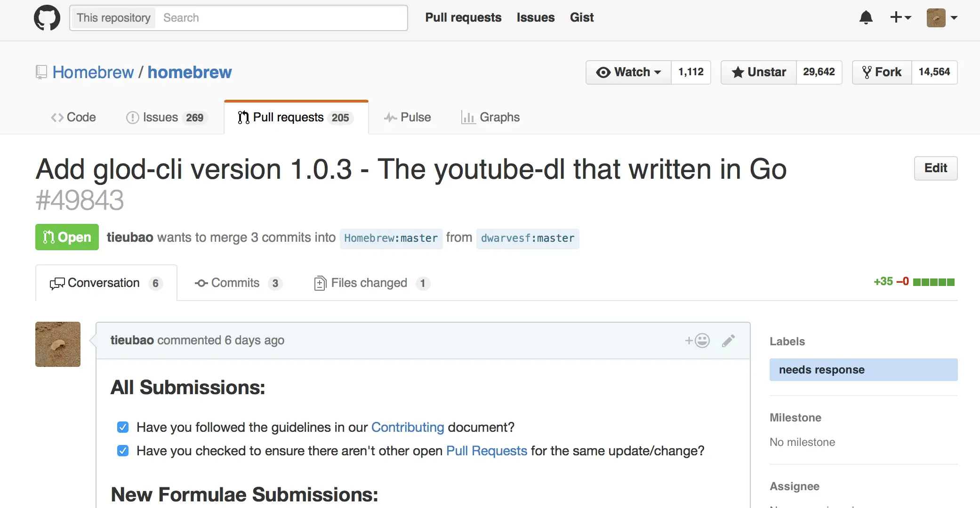Switch to the Commits tab
The image size is (980, 508).
coord(238,283)
